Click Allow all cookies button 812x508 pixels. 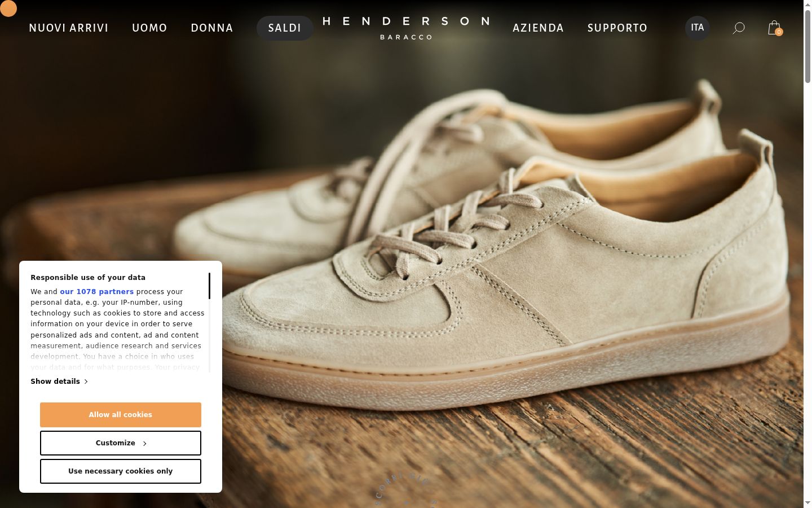pos(121,415)
